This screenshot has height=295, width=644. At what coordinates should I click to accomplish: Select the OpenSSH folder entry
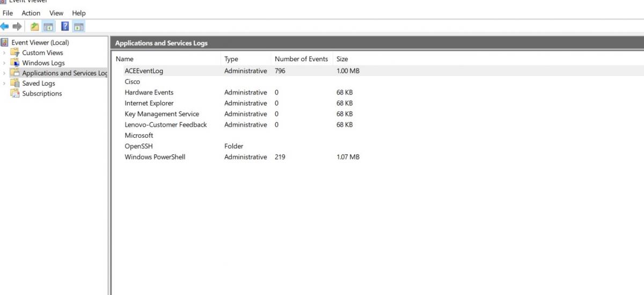[x=139, y=146]
